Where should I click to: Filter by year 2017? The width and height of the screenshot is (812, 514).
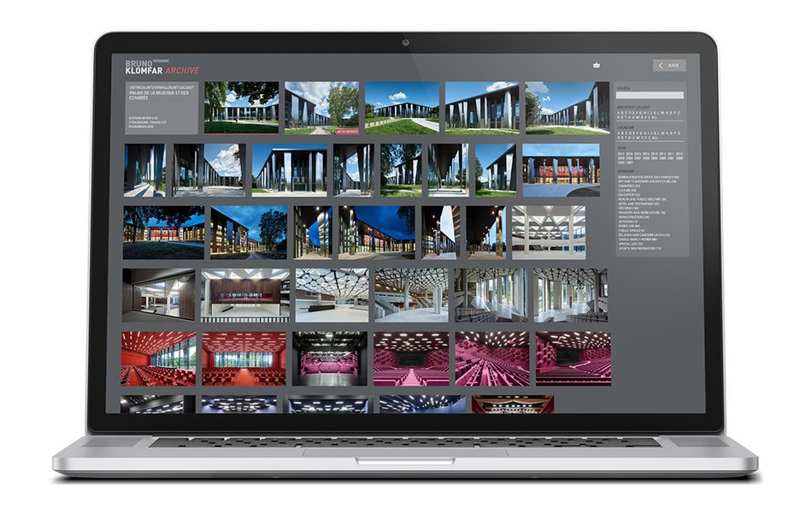click(621, 153)
